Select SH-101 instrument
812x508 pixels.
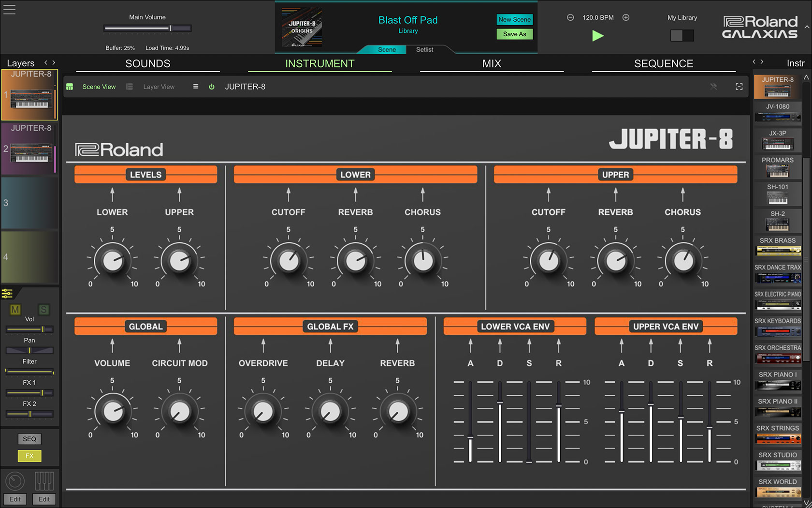777,193
